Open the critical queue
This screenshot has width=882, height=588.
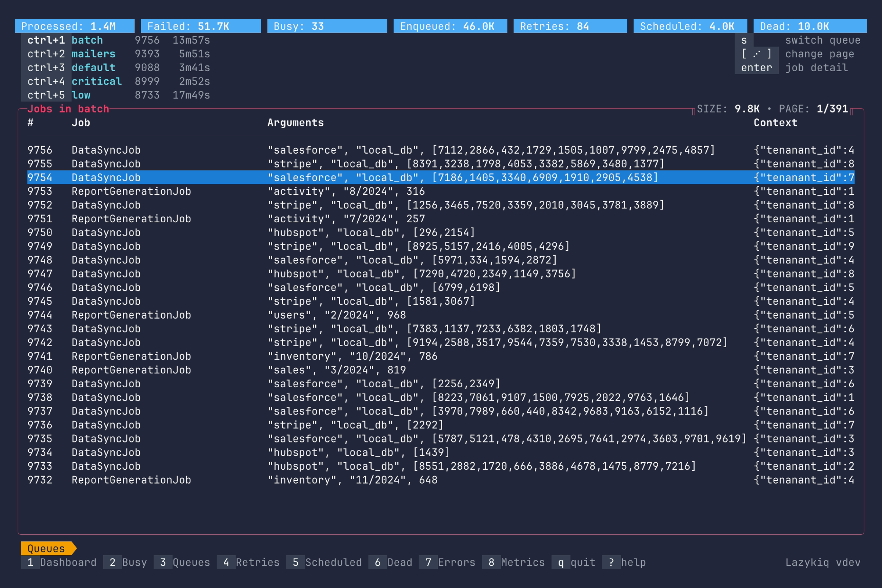point(97,81)
